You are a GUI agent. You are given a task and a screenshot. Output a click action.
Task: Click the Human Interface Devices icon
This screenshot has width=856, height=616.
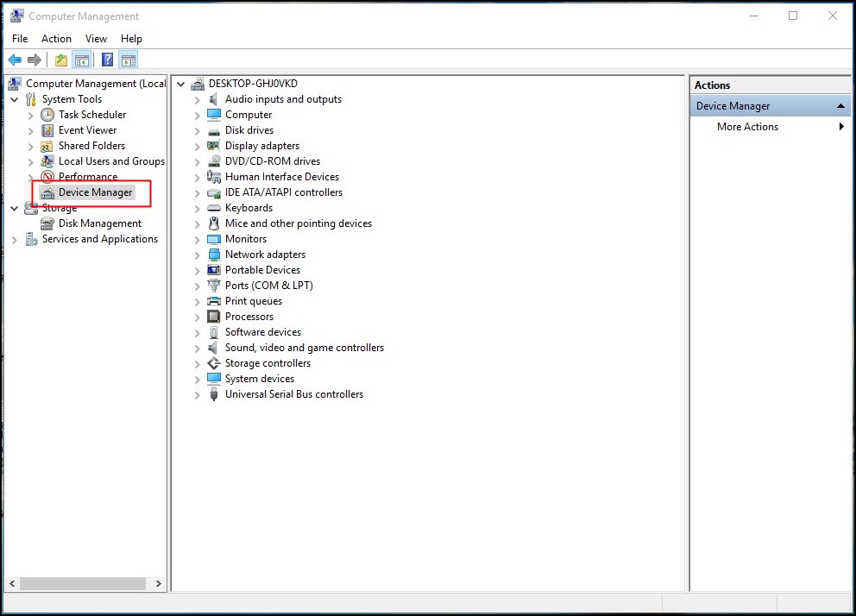click(x=213, y=177)
